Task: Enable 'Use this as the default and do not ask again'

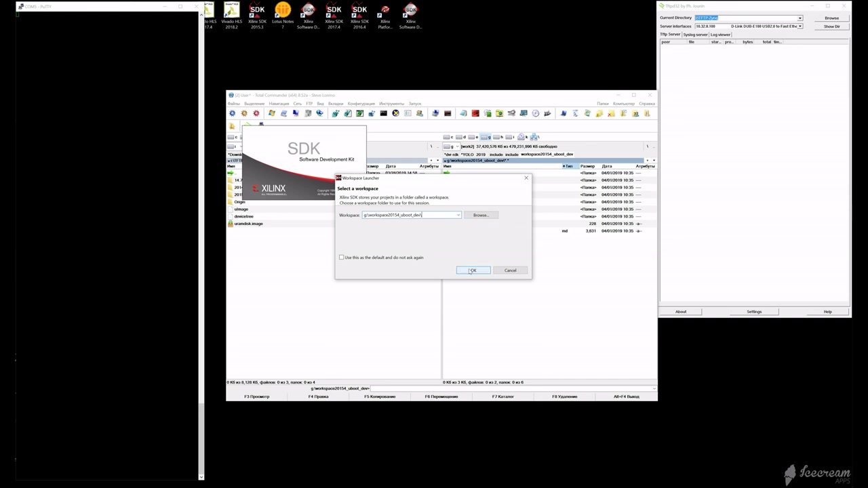Action: pos(342,258)
